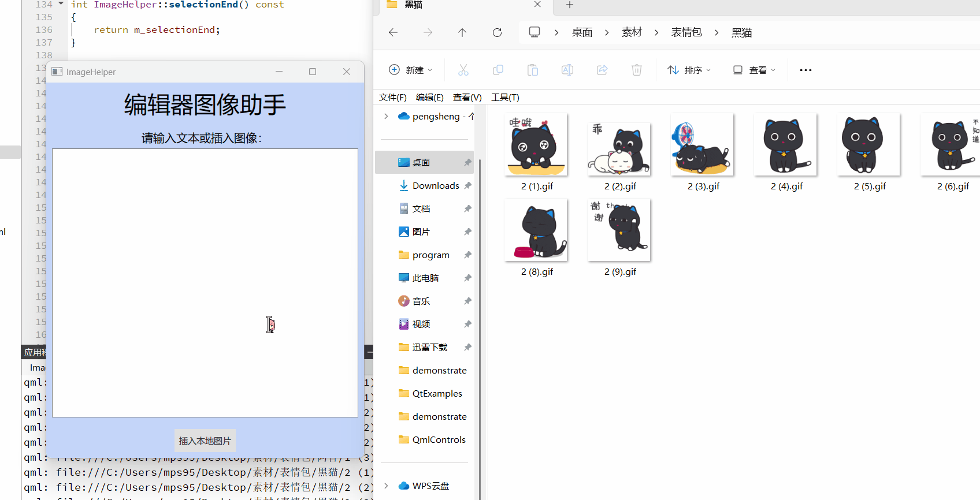Click the pin icon beside 此电脑
980x500 pixels.
(467, 278)
